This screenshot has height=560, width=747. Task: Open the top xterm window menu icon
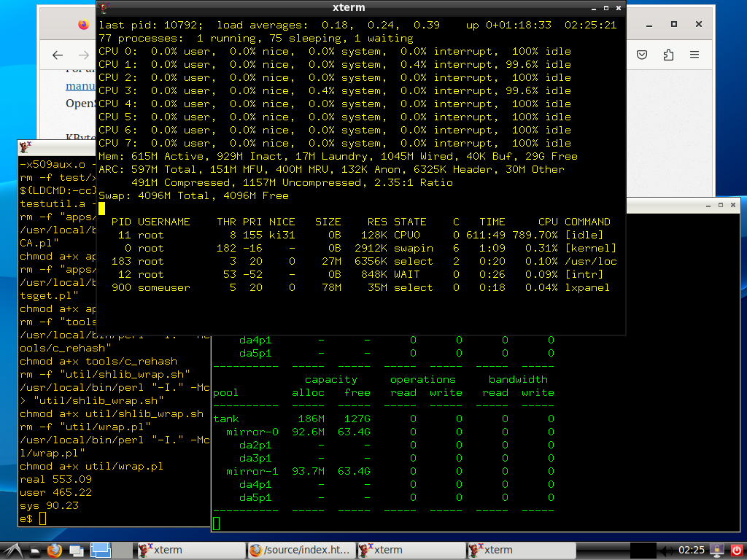point(105,8)
